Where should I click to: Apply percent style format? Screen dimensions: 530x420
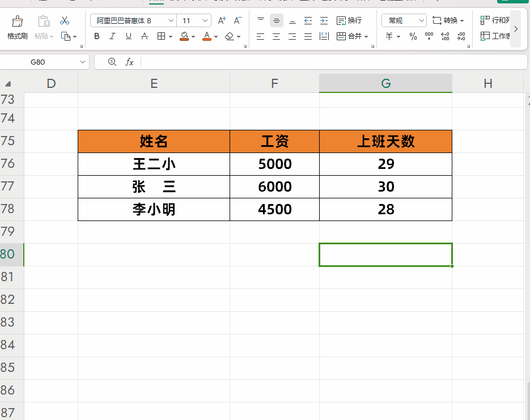pyautogui.click(x=413, y=36)
